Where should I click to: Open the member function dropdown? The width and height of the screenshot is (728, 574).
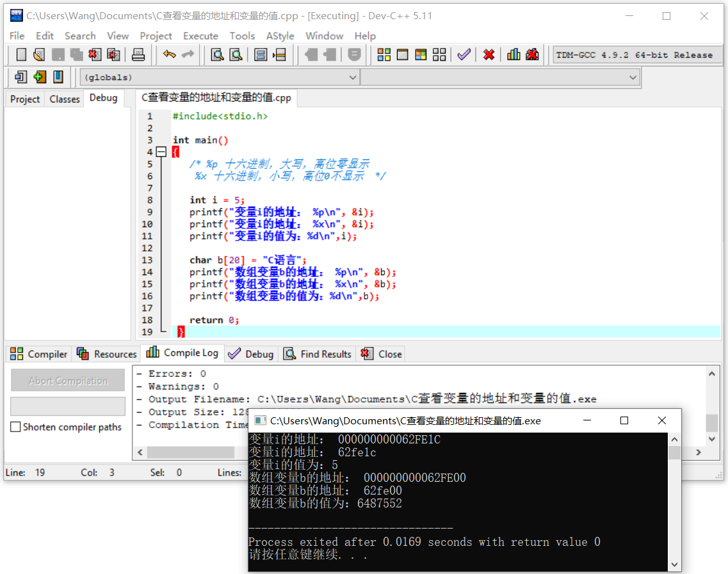(501, 77)
